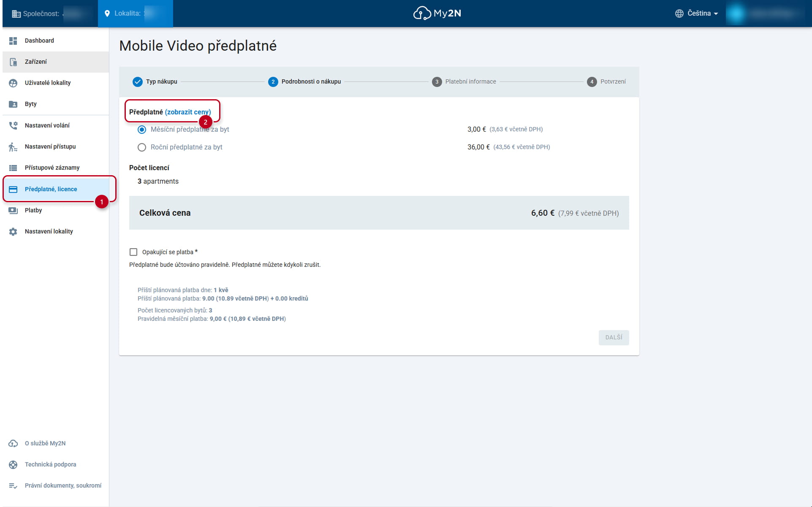Click the completed Typ nákupu checkmark icon
Image resolution: width=812 pixels, height=507 pixels.
(x=137, y=81)
